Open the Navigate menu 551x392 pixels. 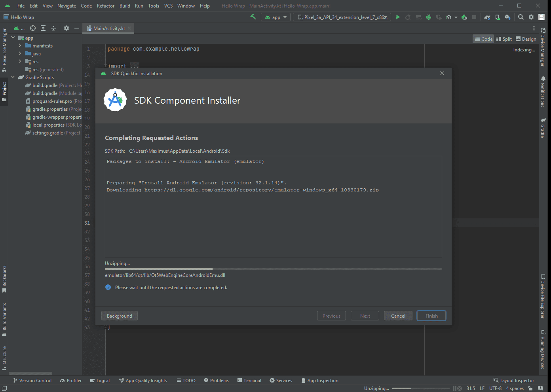click(66, 6)
